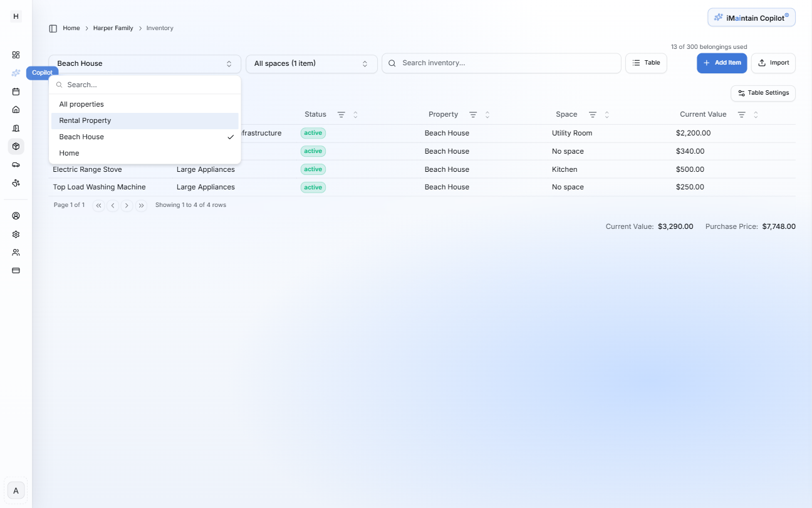Switch to the Table view
The width and height of the screenshot is (812, 508).
(646, 63)
